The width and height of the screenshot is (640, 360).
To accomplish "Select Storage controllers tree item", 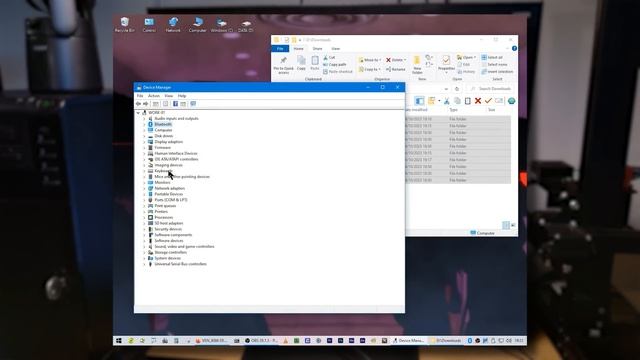I will [x=170, y=252].
